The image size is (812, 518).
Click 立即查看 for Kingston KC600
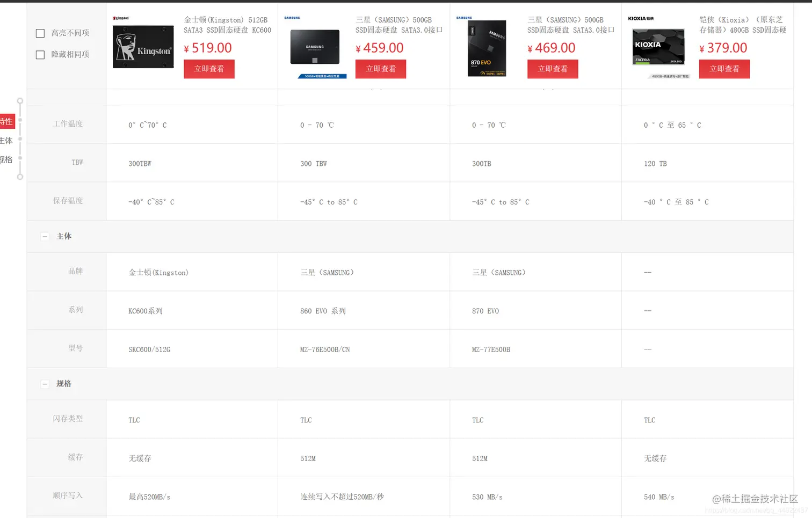[209, 69]
